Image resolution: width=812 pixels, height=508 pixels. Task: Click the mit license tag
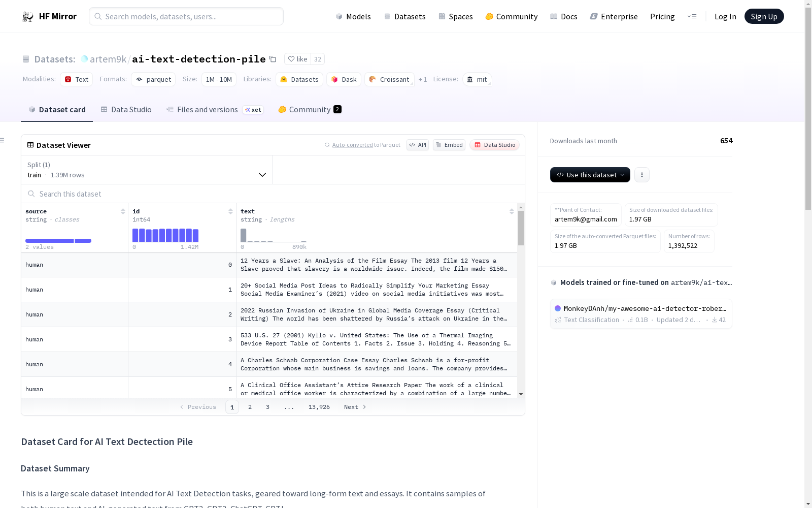[x=477, y=79]
